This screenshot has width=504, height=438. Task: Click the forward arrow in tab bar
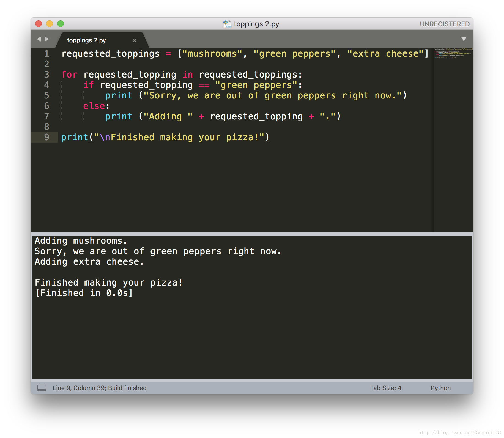47,39
